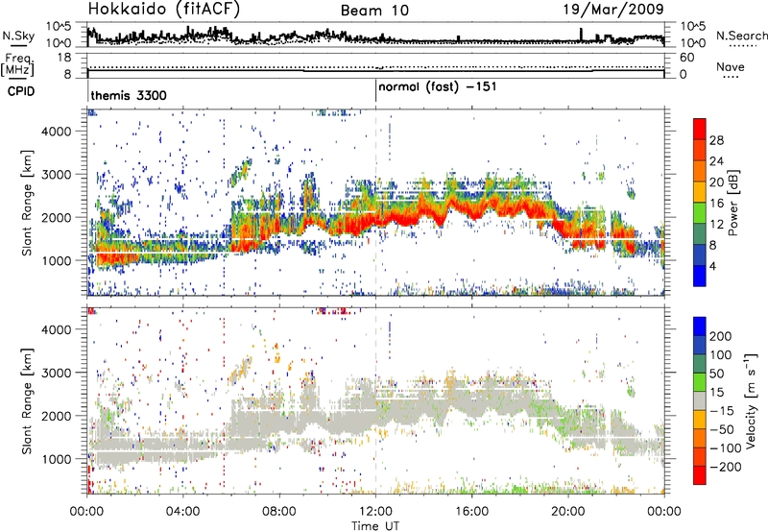Click the '2000' tick on the velocity panel
This screenshot has width=768, height=532.
pos(57,416)
